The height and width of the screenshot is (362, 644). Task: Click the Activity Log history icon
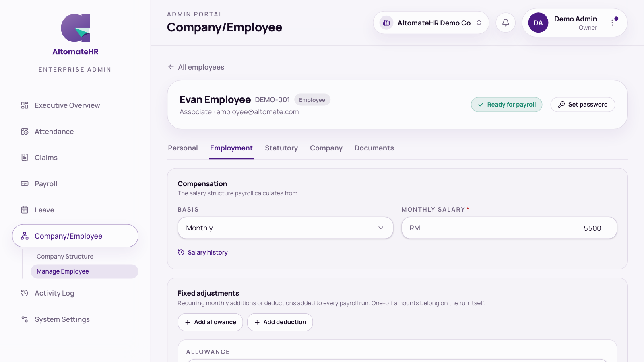(x=25, y=293)
